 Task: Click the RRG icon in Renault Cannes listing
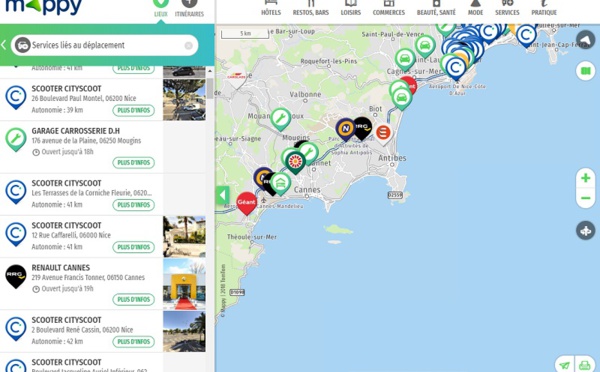(16, 276)
